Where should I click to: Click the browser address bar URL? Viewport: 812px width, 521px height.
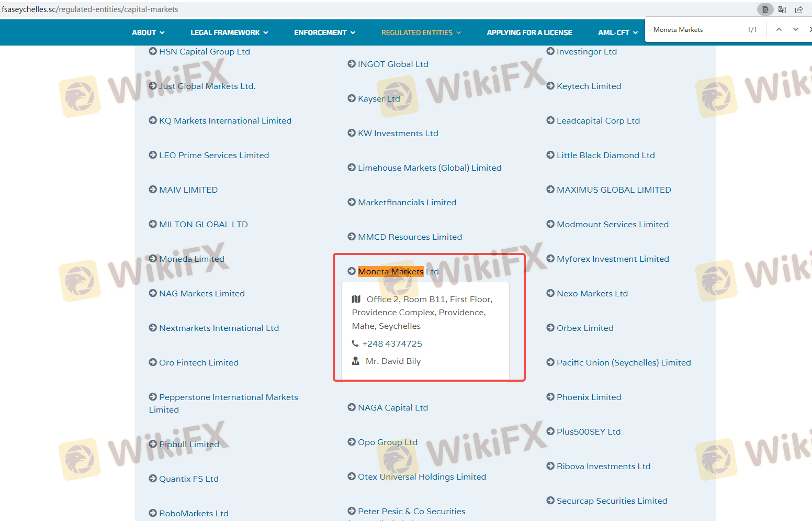[90, 9]
